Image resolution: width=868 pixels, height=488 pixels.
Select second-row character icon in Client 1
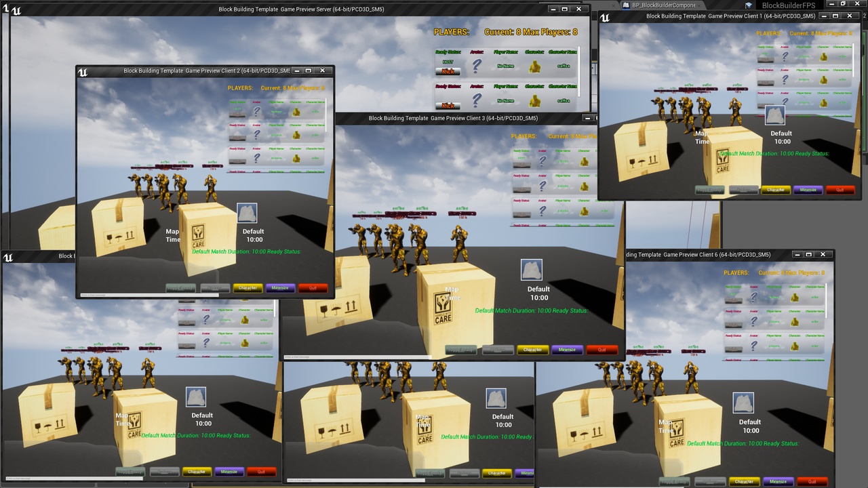[x=823, y=79]
